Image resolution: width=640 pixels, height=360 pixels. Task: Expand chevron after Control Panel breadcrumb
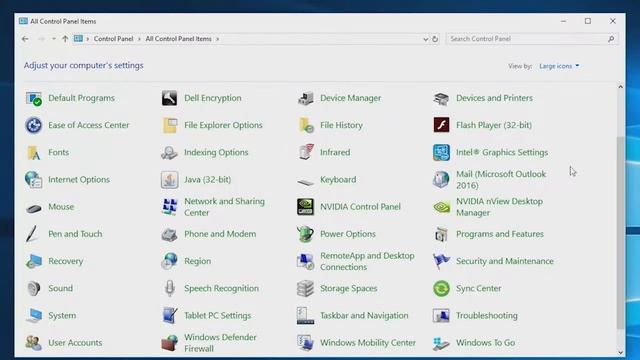pyautogui.click(x=139, y=39)
